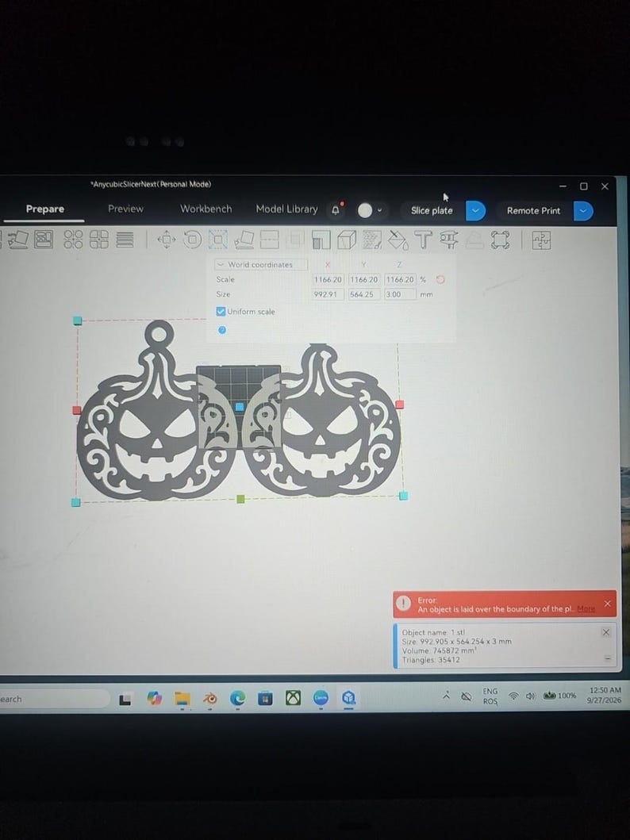
Task: Click the Scale X percentage field
Action: 328,280
